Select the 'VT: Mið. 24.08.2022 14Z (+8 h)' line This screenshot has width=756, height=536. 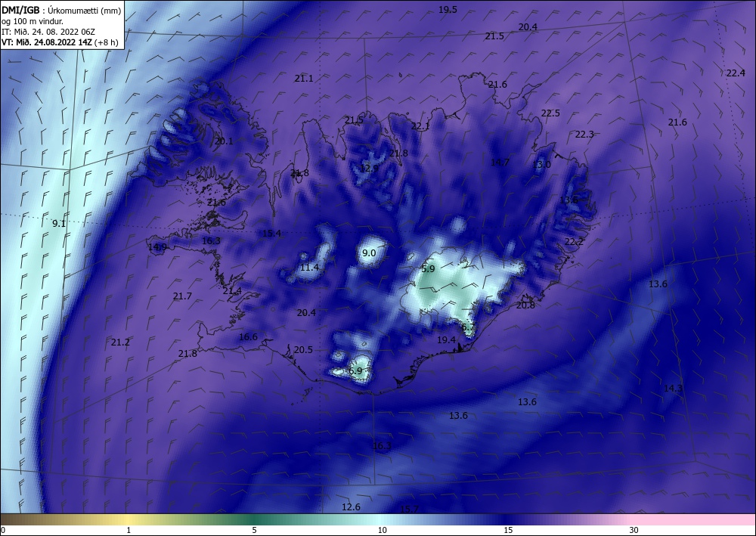(60, 42)
